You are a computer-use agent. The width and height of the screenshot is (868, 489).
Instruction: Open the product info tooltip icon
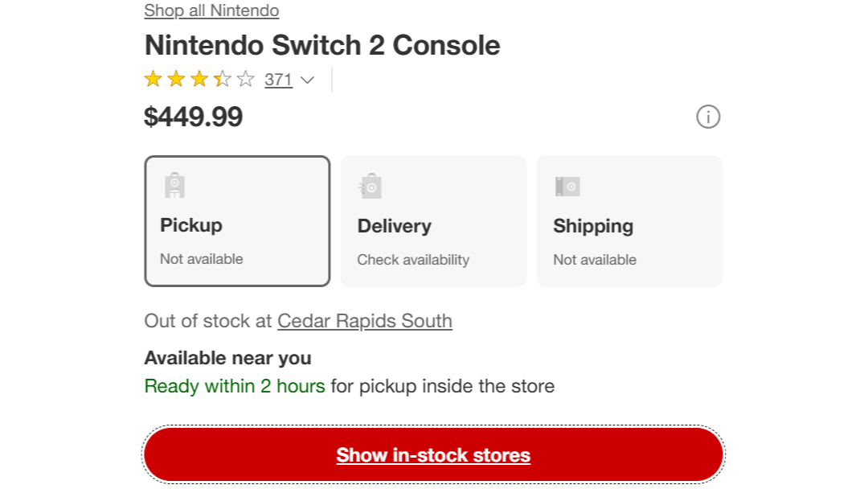click(x=706, y=117)
